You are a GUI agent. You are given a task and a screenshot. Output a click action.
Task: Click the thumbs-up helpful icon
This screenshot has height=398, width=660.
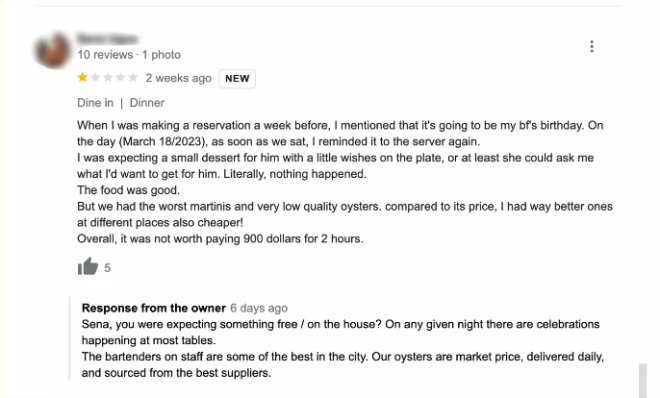(88, 266)
